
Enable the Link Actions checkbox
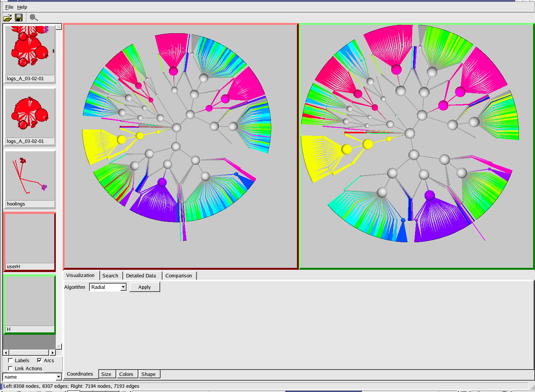coord(11,368)
